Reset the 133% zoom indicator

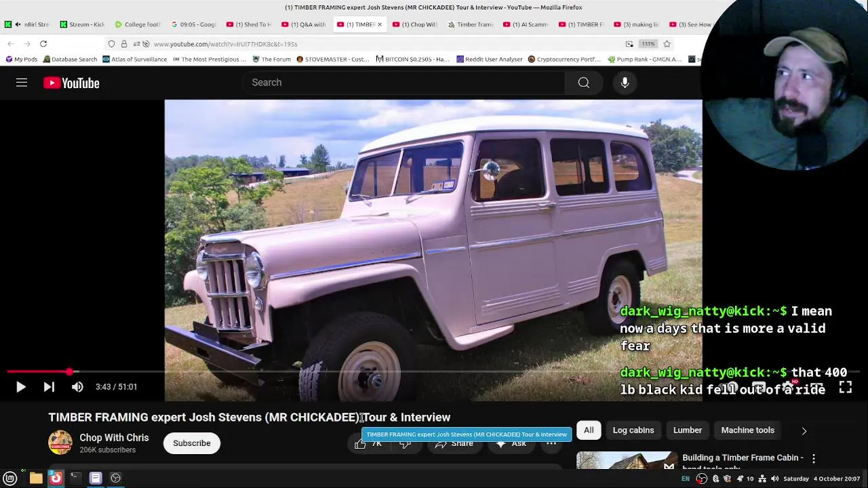[x=648, y=44]
